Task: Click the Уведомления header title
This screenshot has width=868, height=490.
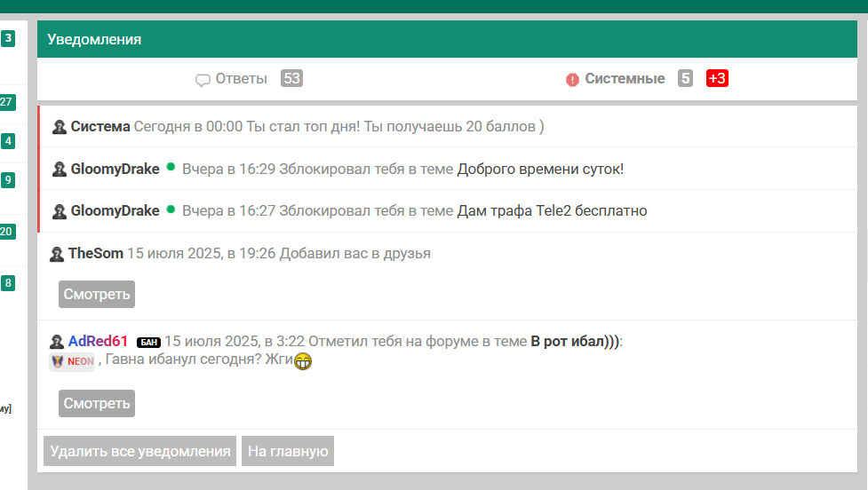Action: click(94, 39)
